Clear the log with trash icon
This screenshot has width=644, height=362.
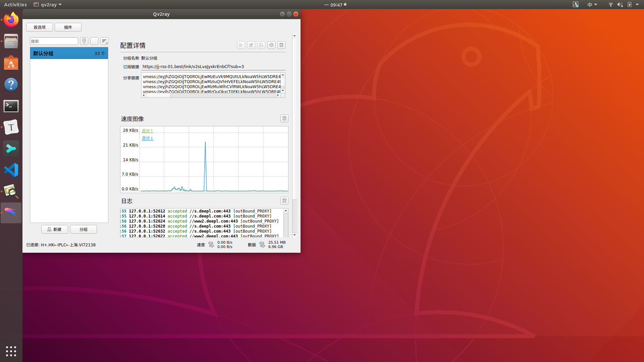click(284, 200)
